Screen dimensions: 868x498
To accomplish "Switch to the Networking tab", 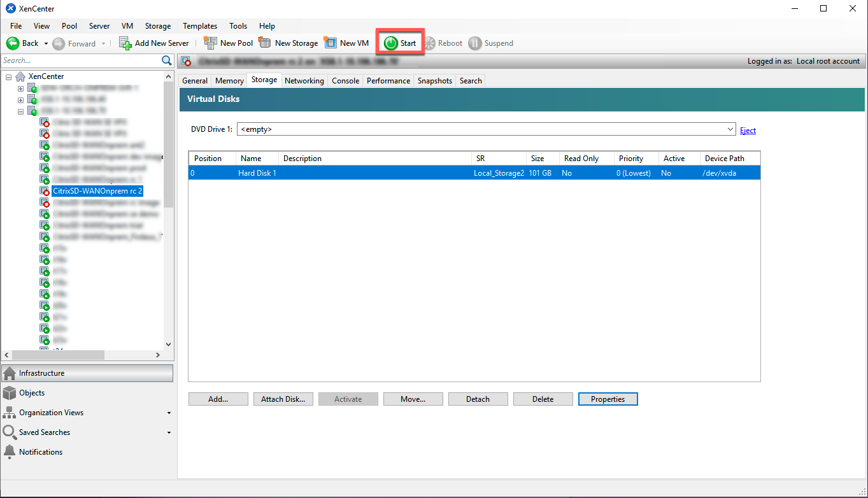I will (304, 81).
